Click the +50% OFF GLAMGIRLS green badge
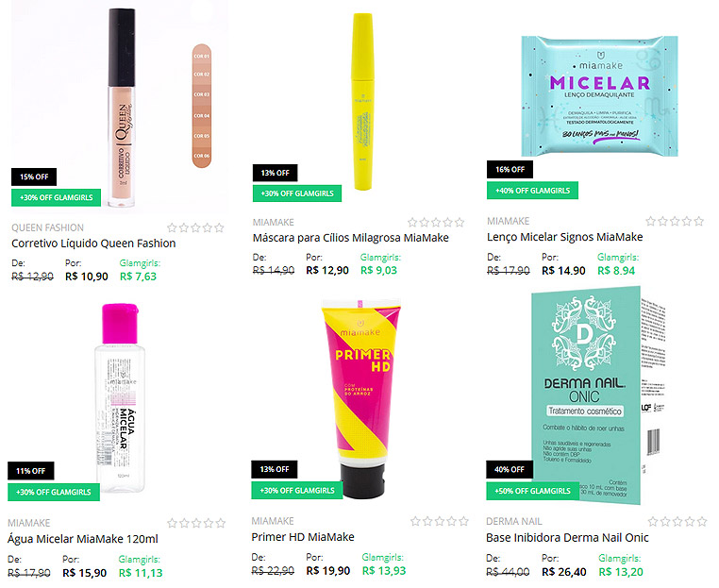The height and width of the screenshot is (588, 719). [532, 491]
